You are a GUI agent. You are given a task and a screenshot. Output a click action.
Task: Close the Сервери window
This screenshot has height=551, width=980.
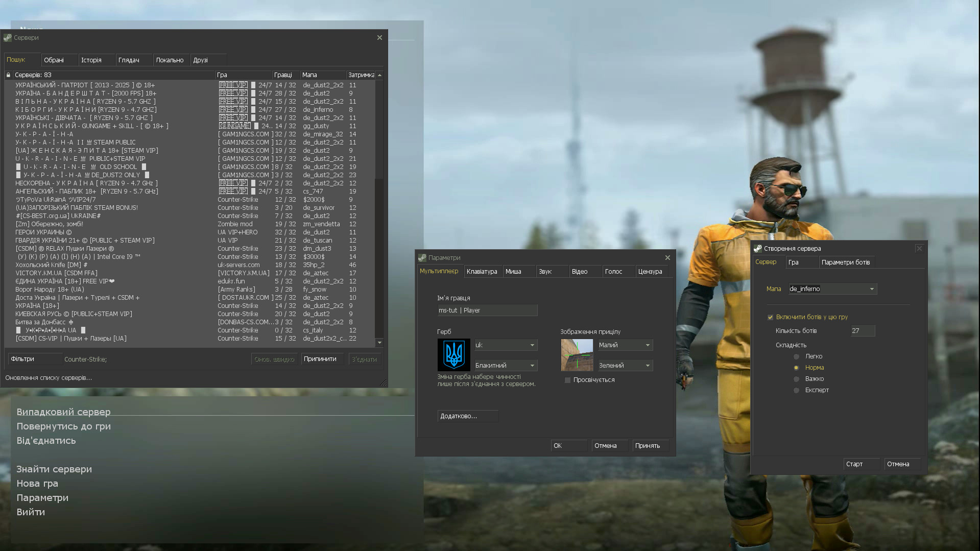point(379,38)
